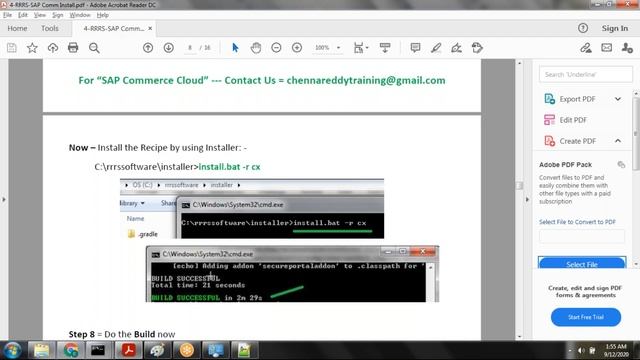640x360 pixels.
Task: Open the command prompt taskbar icon
Action: 98,350
